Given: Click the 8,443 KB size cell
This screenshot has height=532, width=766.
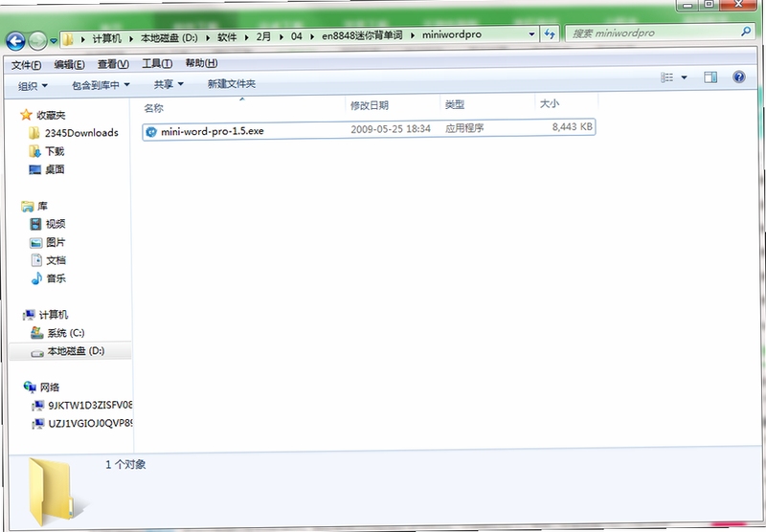Looking at the screenshot, I should [572, 127].
